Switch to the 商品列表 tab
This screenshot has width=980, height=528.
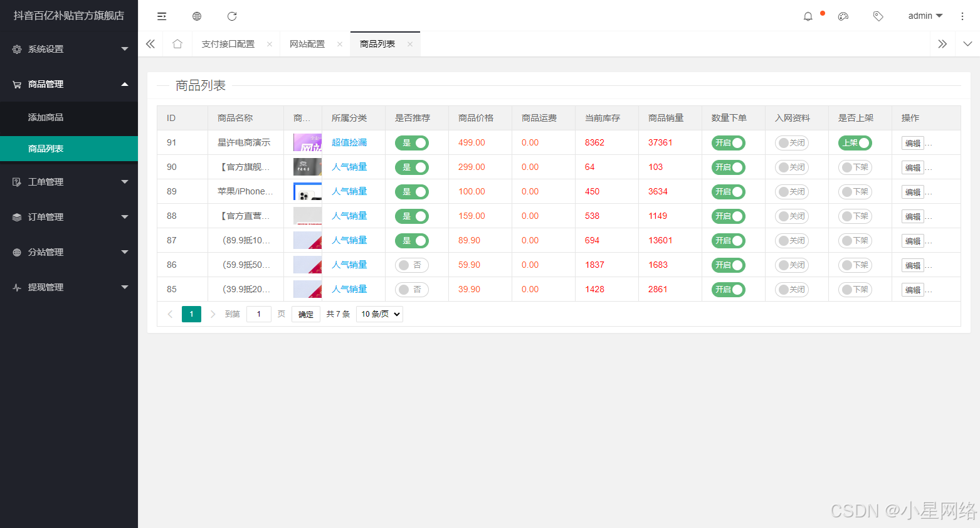click(377, 44)
